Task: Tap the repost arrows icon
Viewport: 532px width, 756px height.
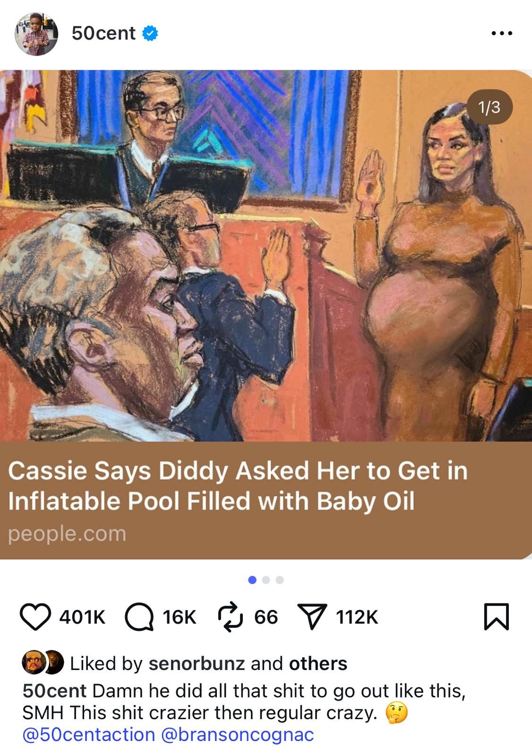Action: pos(230,617)
